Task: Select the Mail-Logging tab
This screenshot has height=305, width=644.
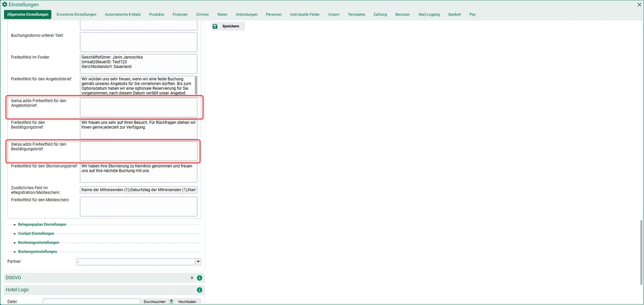Action: click(429, 14)
